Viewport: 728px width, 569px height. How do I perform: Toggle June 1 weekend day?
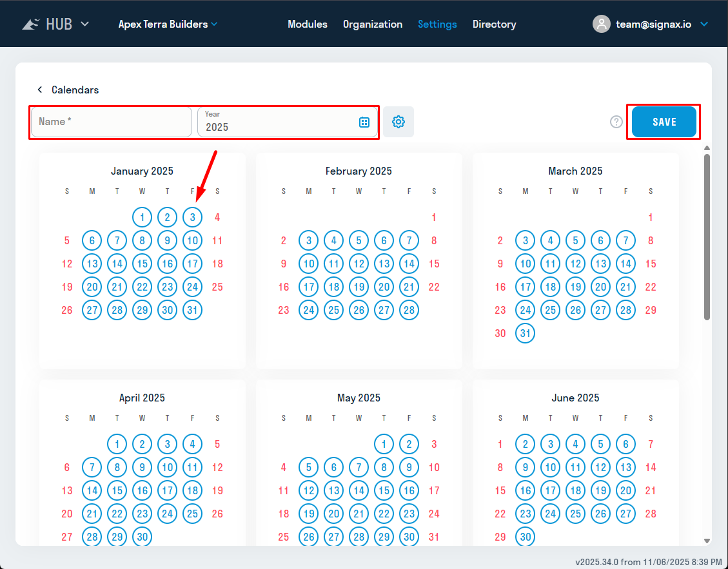500,444
